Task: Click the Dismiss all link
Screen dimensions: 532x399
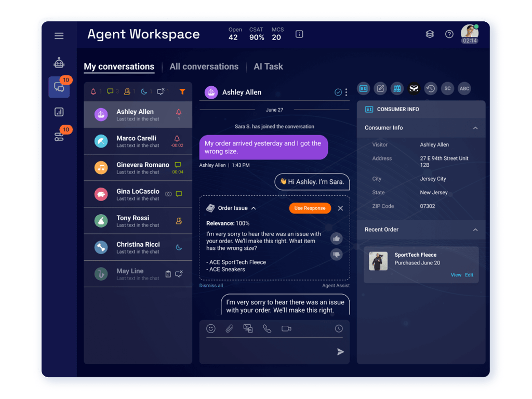Action: pos(211,286)
